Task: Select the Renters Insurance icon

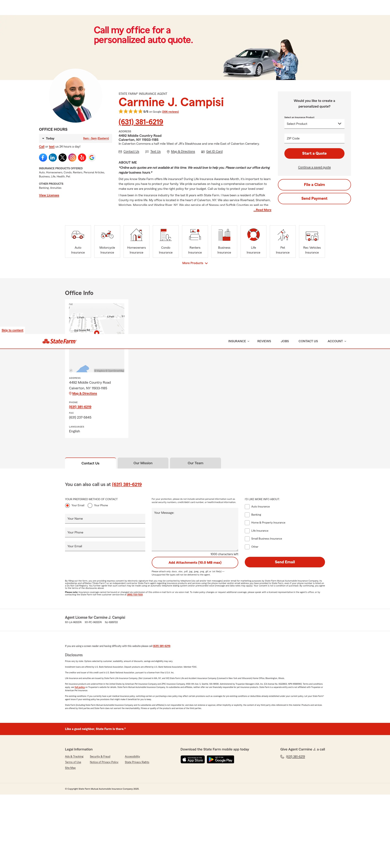Action: coord(195,235)
